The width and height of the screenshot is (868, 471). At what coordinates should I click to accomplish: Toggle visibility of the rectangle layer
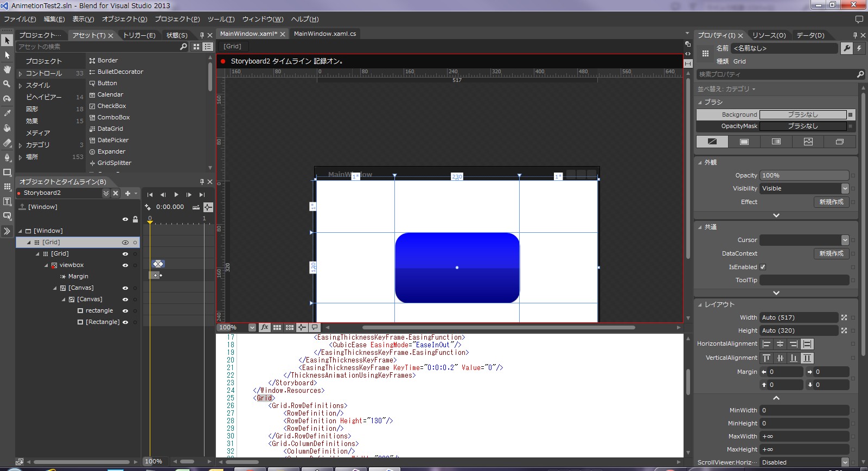tap(125, 311)
